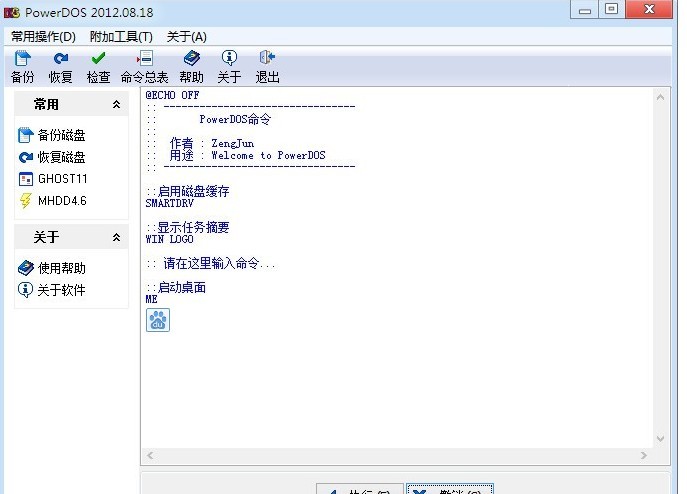Select the 恢复磁盘 link text
Viewport: 687px width, 494px height.
tap(61, 157)
